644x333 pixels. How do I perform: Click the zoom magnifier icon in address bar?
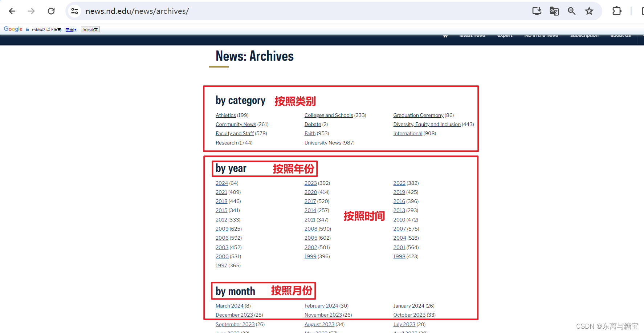pyautogui.click(x=572, y=11)
